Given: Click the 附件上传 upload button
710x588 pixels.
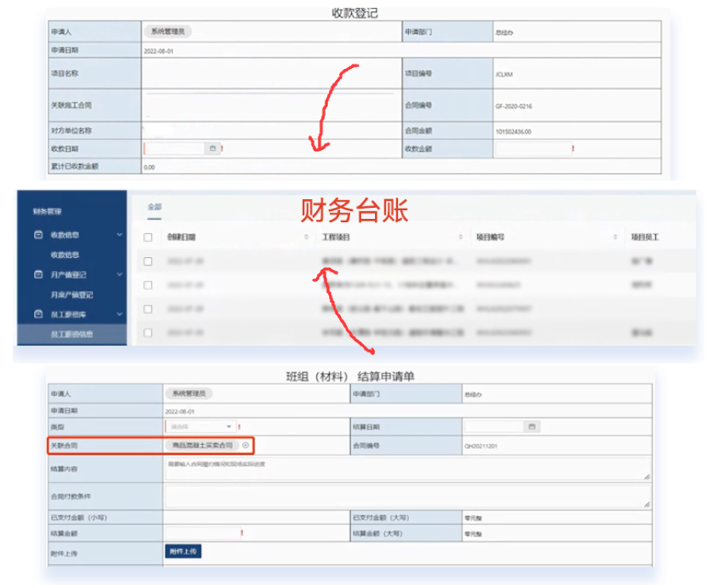Looking at the screenshot, I should (182, 551).
